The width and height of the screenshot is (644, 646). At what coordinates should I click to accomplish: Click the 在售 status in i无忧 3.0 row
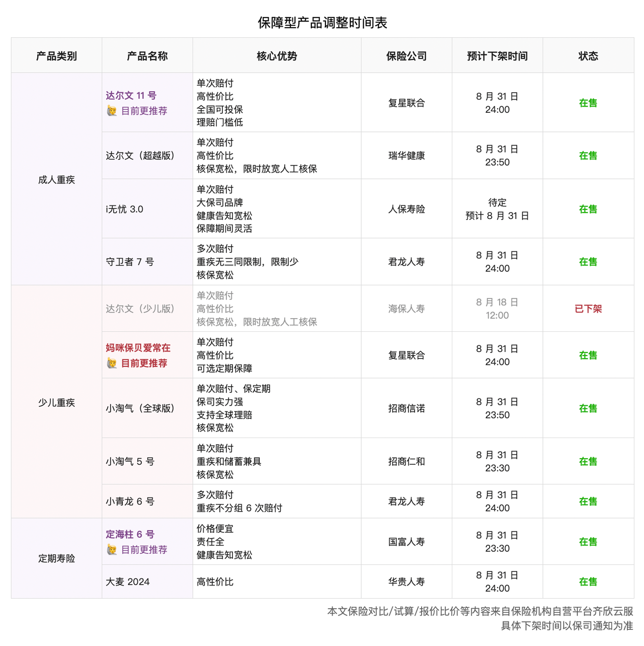[x=588, y=209]
